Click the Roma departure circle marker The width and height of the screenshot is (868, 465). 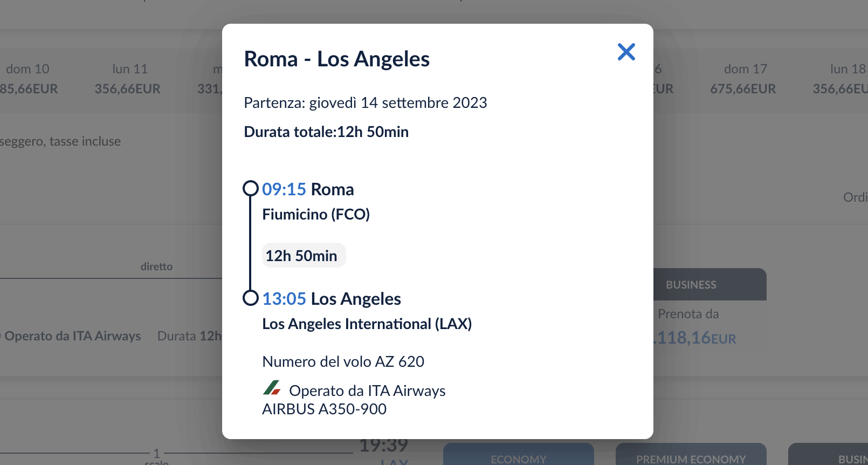(251, 188)
